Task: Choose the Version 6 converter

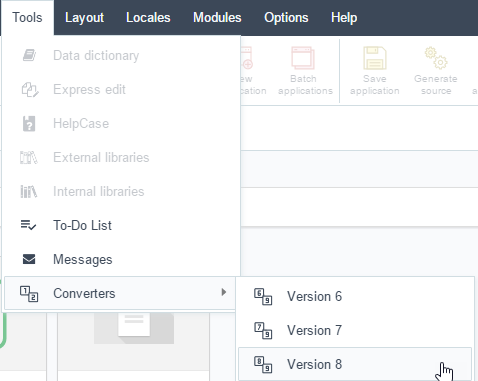Action: click(355, 296)
